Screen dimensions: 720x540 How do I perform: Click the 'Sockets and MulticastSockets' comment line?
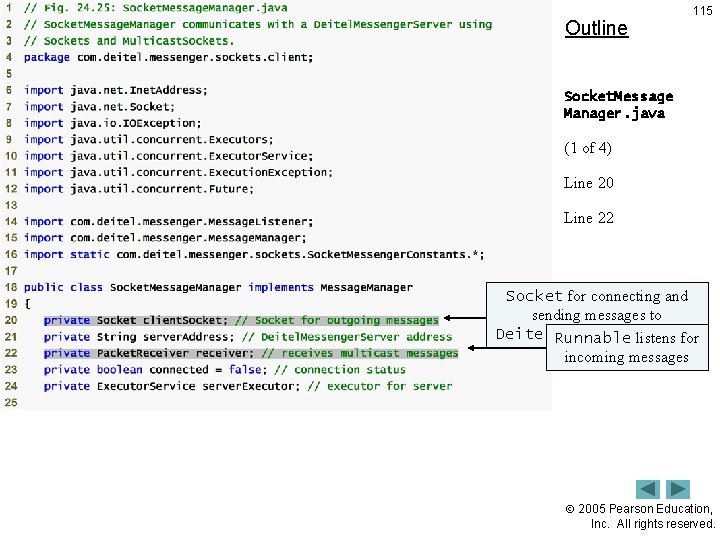(129, 41)
